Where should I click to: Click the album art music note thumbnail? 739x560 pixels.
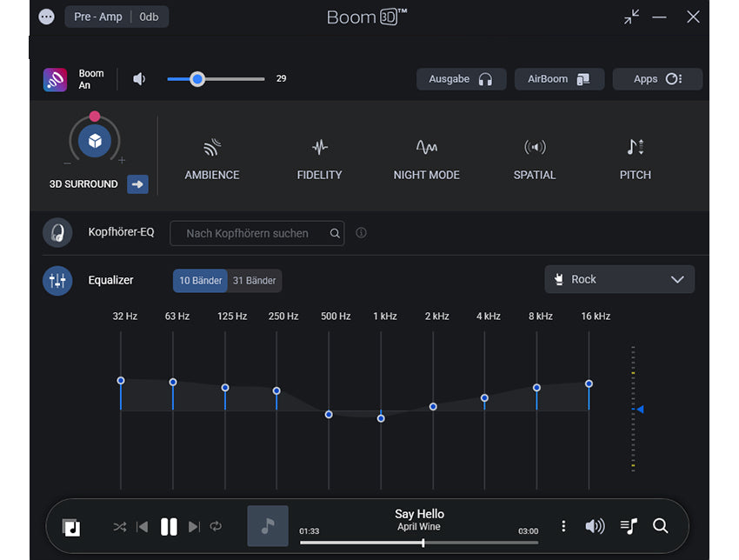click(268, 526)
